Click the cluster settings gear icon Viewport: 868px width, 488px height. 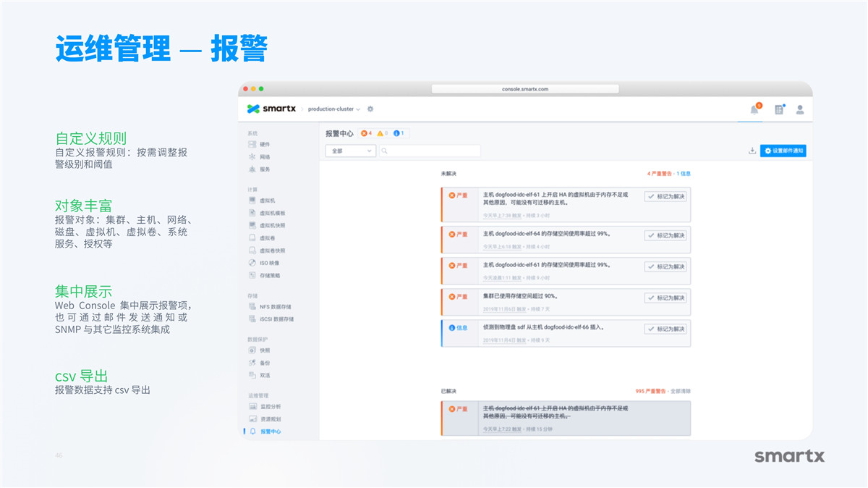370,109
